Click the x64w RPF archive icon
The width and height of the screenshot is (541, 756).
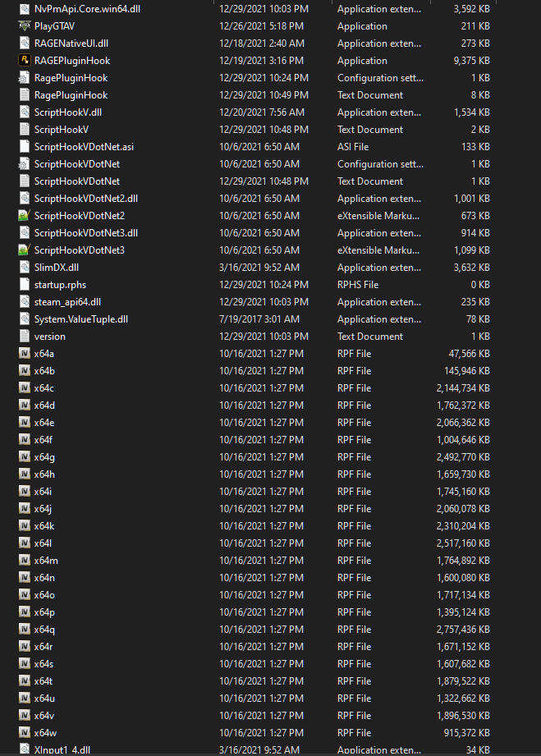[24, 733]
